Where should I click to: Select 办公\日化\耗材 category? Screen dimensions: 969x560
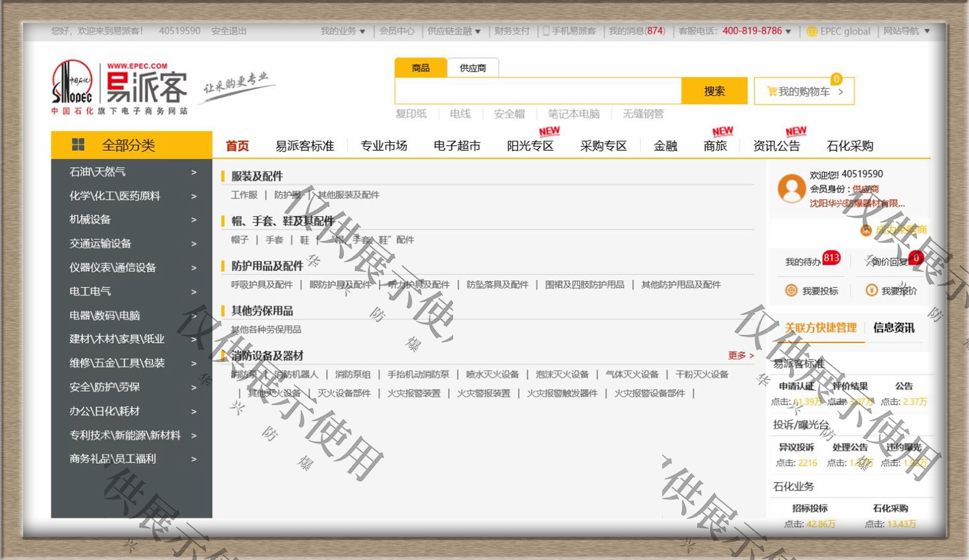[x=104, y=411]
